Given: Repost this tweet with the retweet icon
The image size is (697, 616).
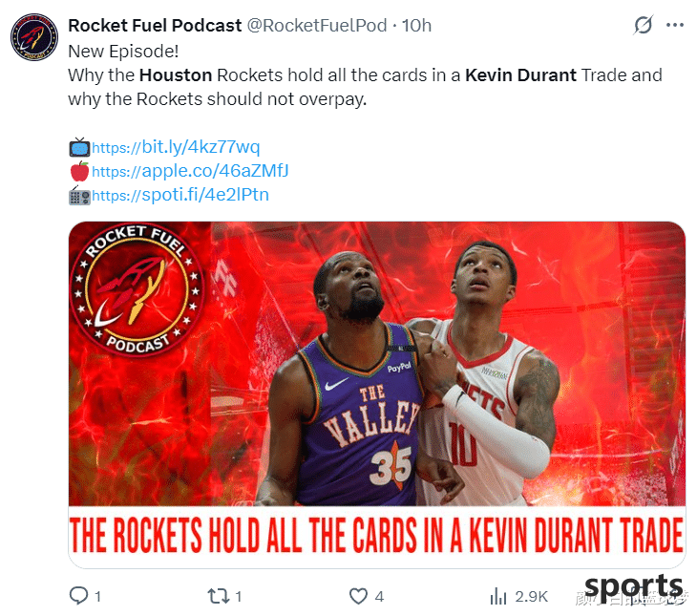Looking at the screenshot, I should point(219,596).
